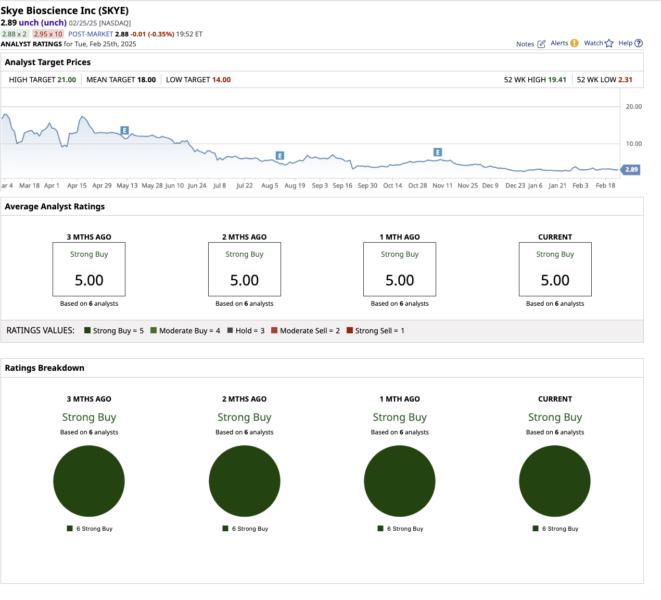This screenshot has width=661, height=600.
Task: Click the 6 Strong Buy legend under 2 MTHS AGO pie
Action: (x=245, y=528)
